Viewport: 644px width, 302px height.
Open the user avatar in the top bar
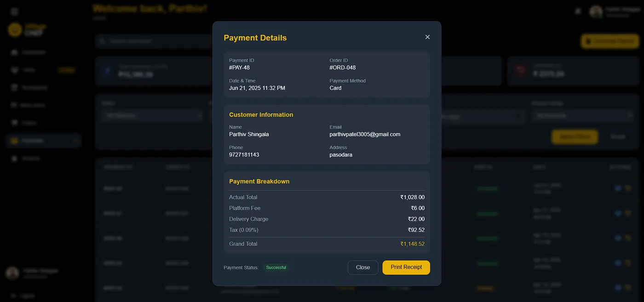[x=596, y=11]
